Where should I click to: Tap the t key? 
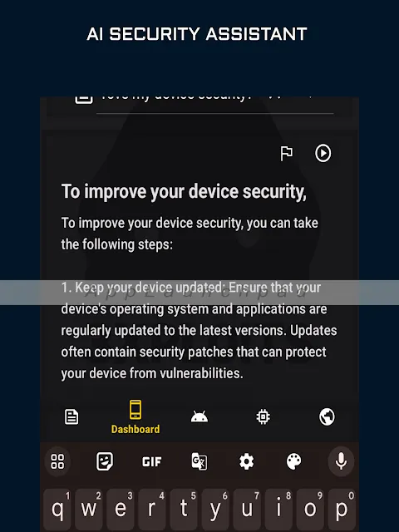pos(184,510)
